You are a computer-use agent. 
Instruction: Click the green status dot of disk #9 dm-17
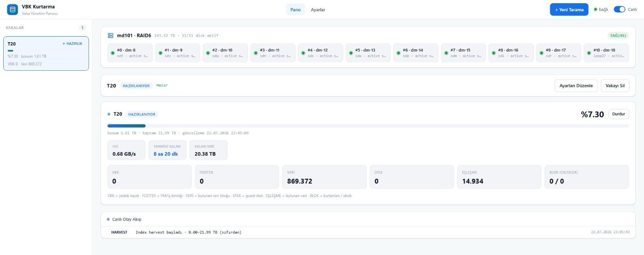point(541,53)
